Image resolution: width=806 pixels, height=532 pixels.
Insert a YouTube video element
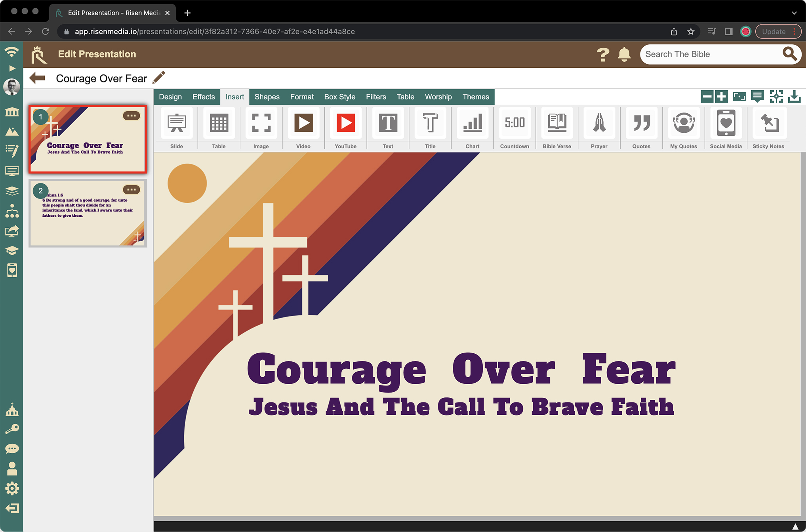tap(345, 123)
